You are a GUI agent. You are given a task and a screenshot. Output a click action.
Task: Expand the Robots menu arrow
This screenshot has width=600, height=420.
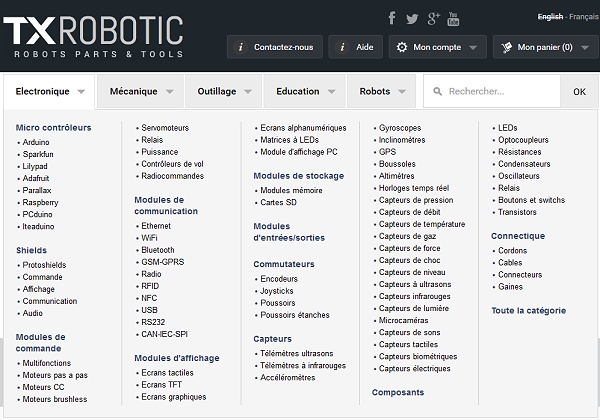pyautogui.click(x=402, y=92)
